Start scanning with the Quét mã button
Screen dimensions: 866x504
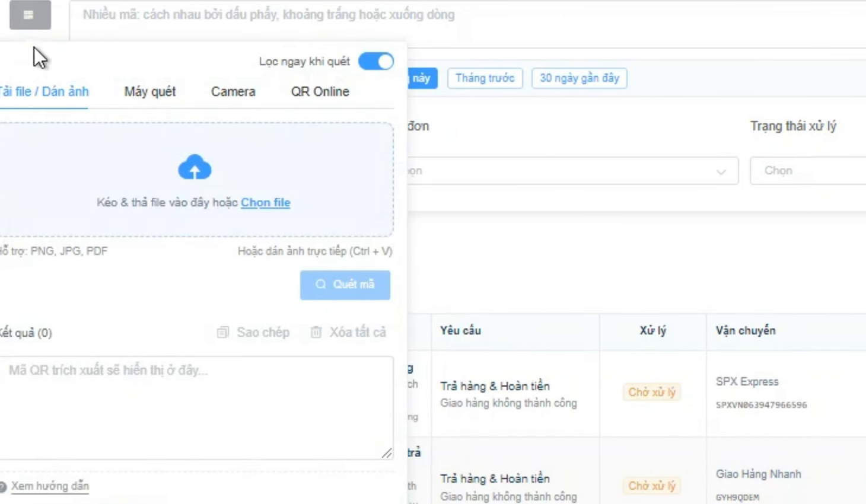click(x=345, y=285)
